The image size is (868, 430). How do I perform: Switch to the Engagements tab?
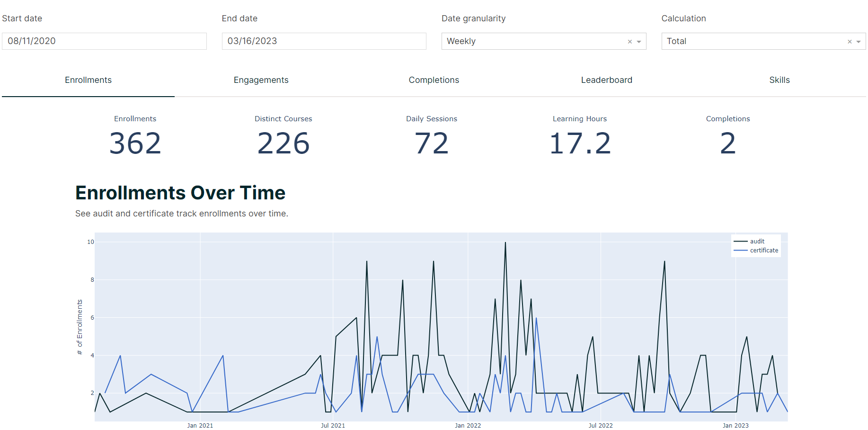(261, 80)
